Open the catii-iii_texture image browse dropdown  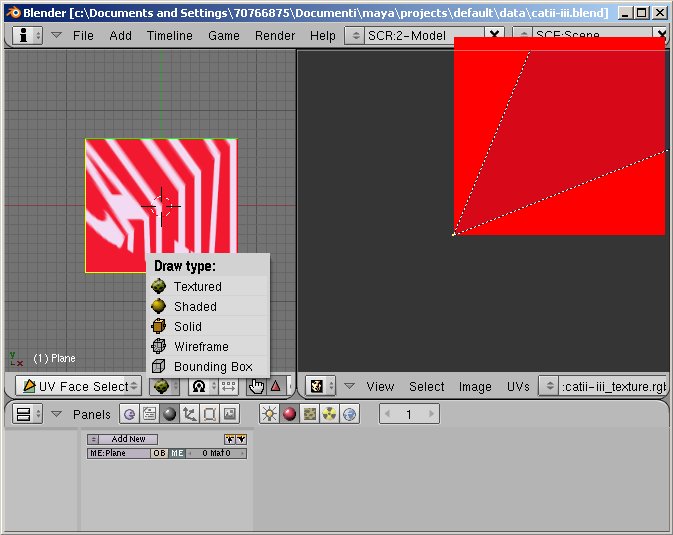pos(549,386)
